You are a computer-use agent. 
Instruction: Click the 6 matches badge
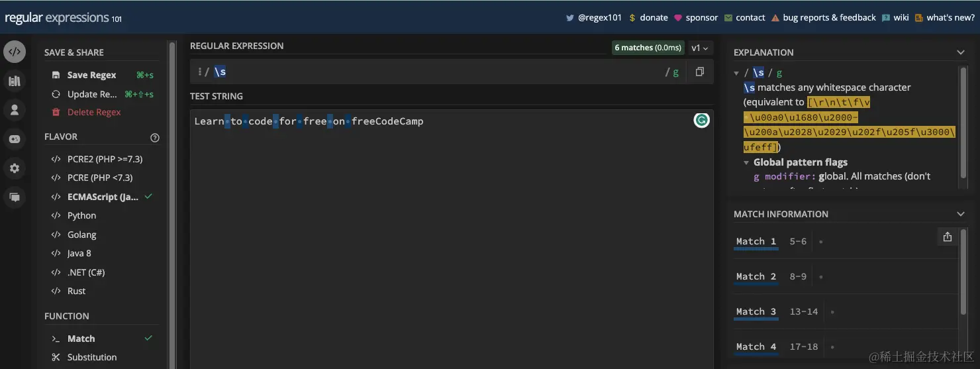[x=648, y=48]
